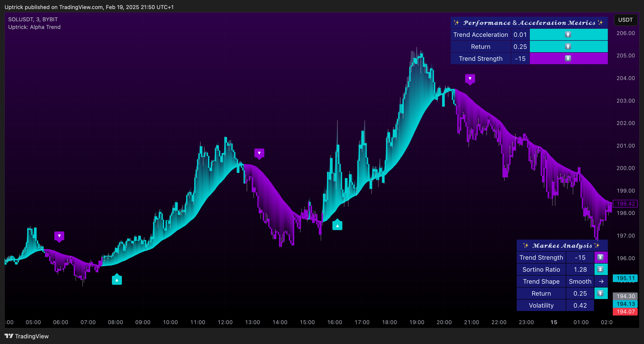The height and width of the screenshot is (344, 644).
Task: Click the purple sell signal marker near 13:00
Action: click(259, 153)
